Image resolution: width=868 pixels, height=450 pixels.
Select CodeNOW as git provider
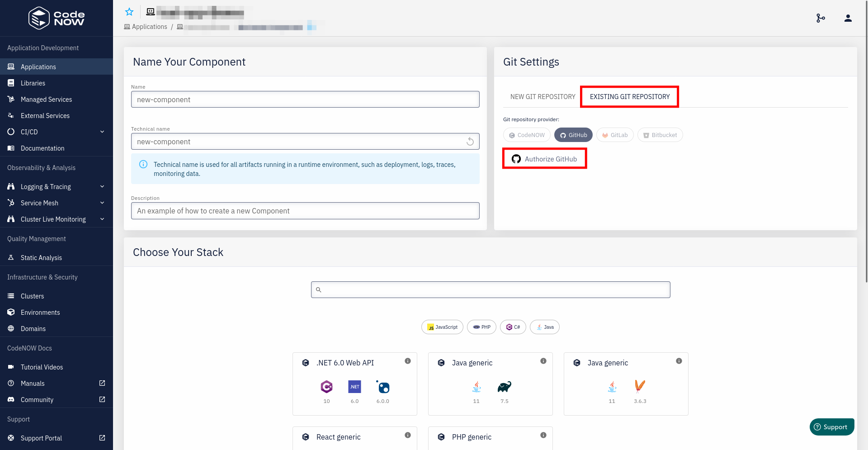coord(527,135)
